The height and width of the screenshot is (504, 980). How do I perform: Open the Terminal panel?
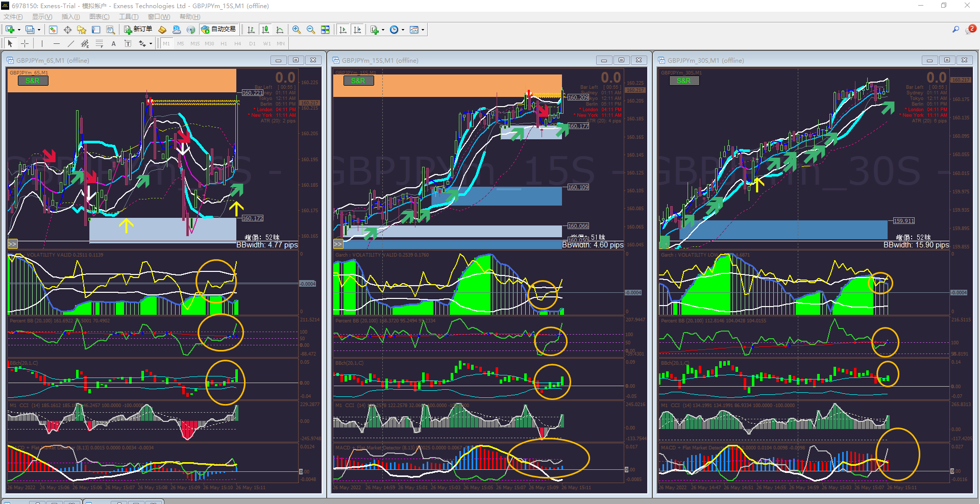click(96, 30)
